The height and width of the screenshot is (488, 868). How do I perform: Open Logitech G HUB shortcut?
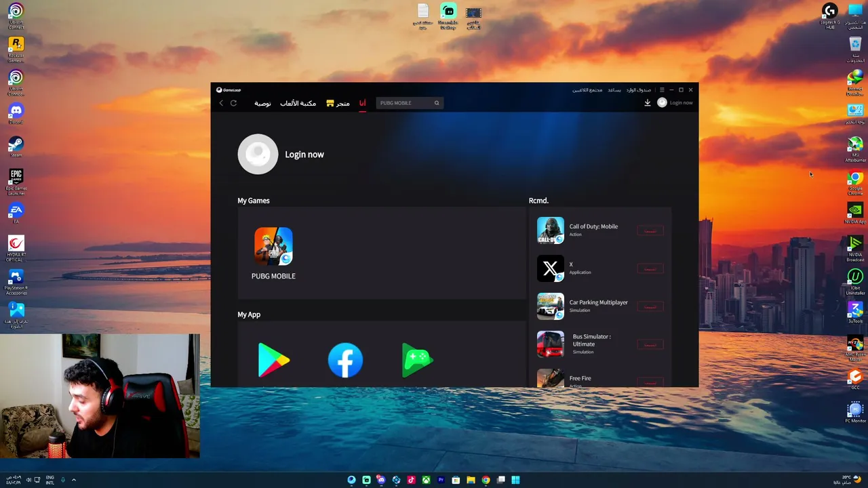[x=830, y=16]
